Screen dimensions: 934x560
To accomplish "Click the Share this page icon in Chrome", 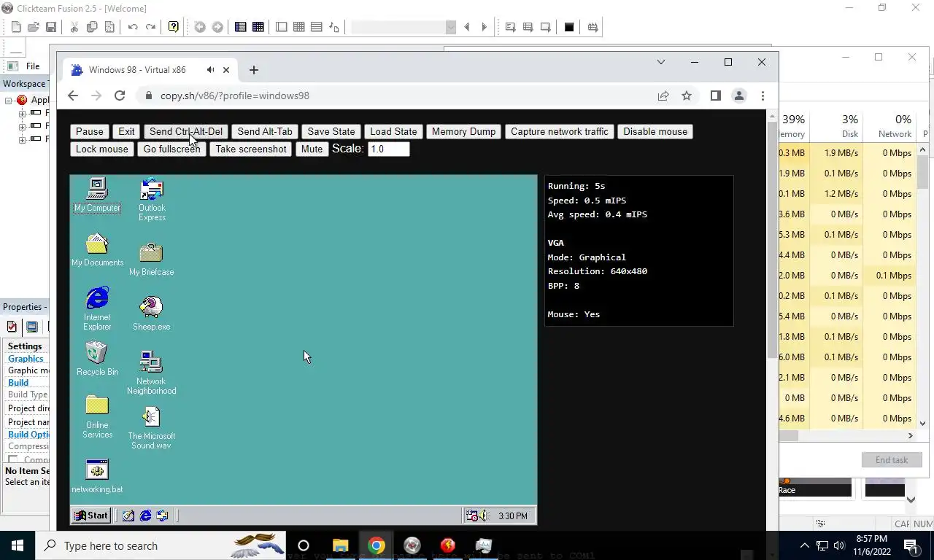I will pos(663,96).
